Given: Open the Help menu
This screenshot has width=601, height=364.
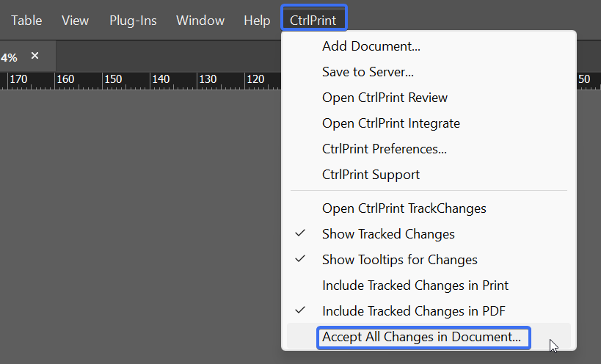Looking at the screenshot, I should coord(257,21).
